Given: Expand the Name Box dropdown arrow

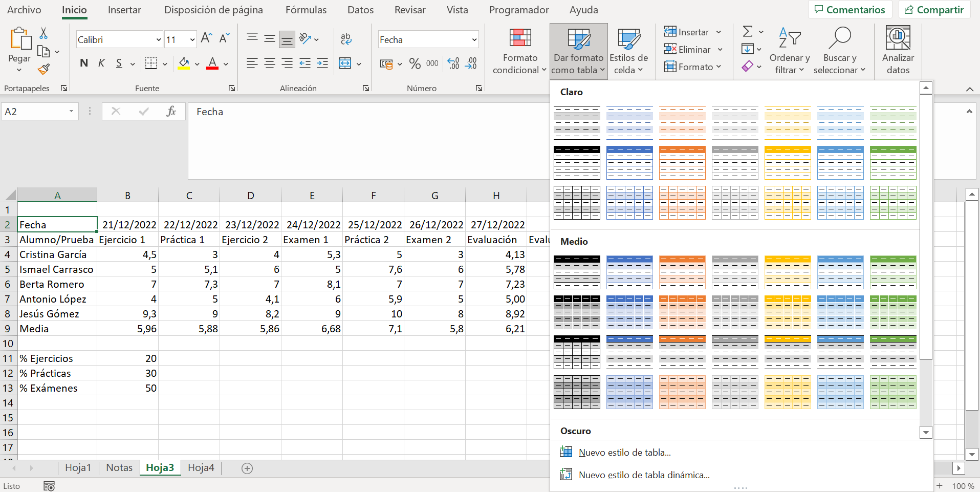Looking at the screenshot, I should tap(72, 111).
